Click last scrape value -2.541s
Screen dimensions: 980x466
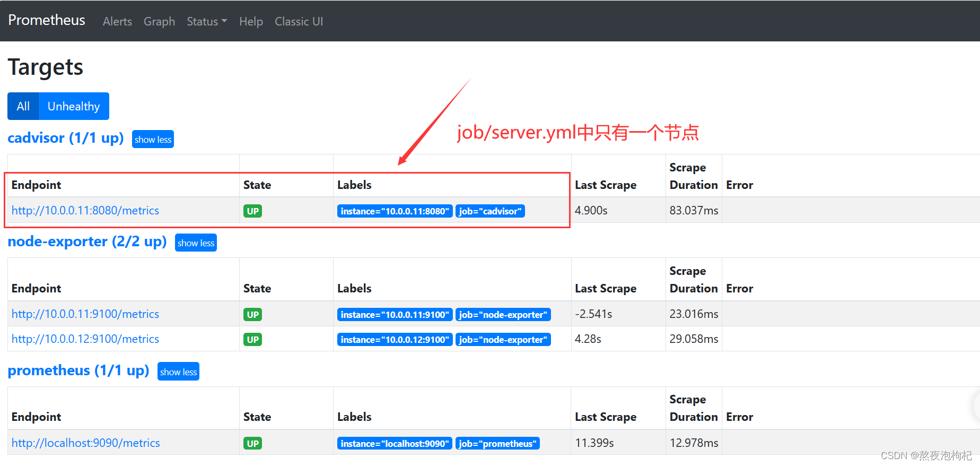[593, 314]
